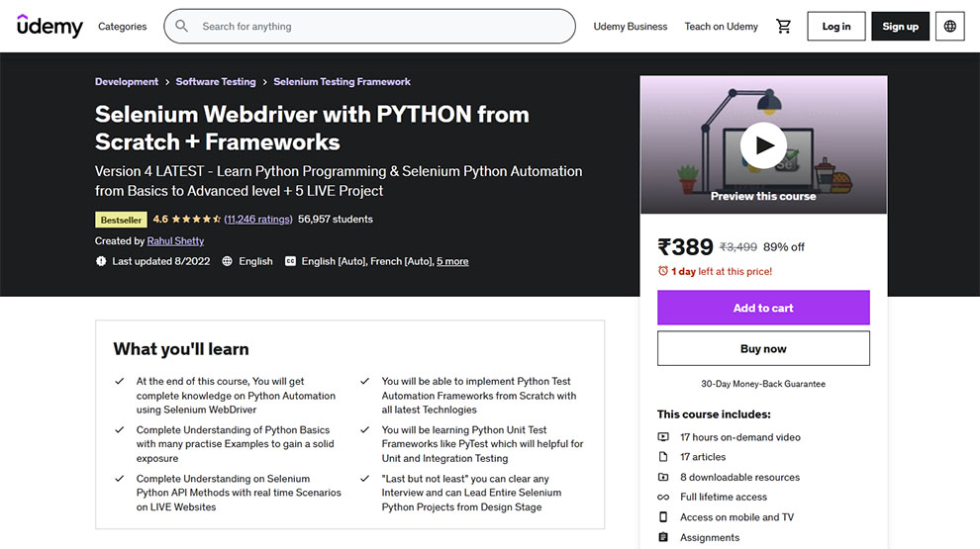This screenshot has height=549, width=980.
Task: Click the course title heading
Action: tap(312, 128)
